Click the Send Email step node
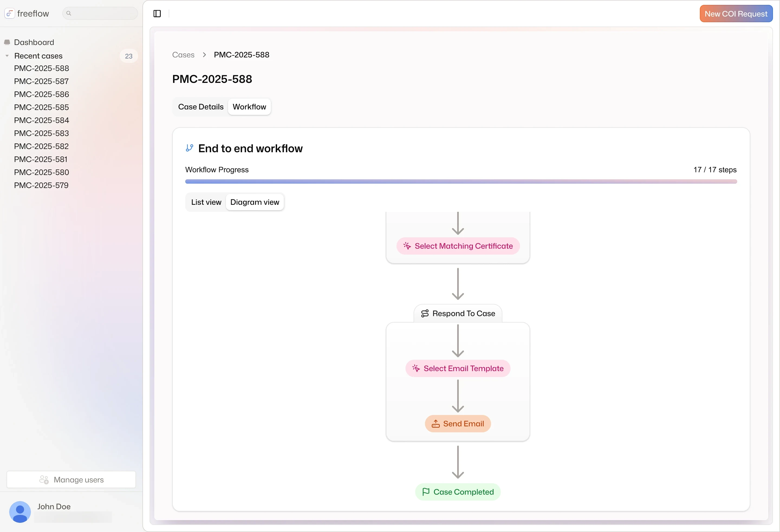780x532 pixels. (x=458, y=424)
